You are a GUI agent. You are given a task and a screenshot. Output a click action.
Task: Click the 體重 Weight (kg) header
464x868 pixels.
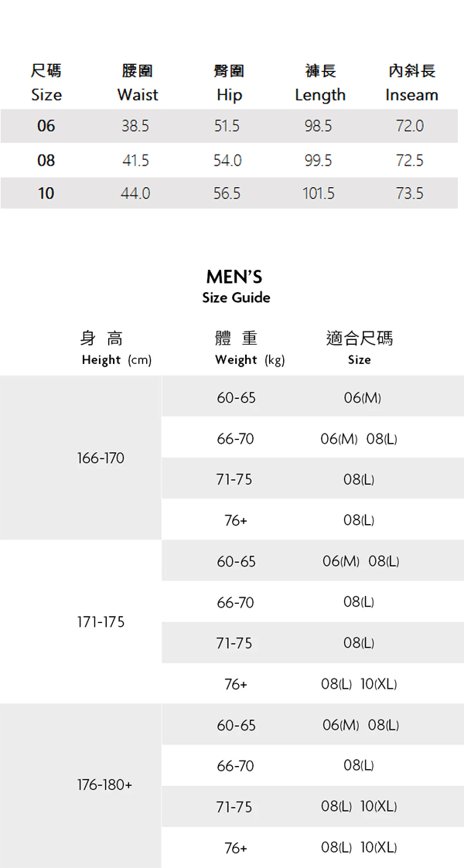click(x=249, y=348)
